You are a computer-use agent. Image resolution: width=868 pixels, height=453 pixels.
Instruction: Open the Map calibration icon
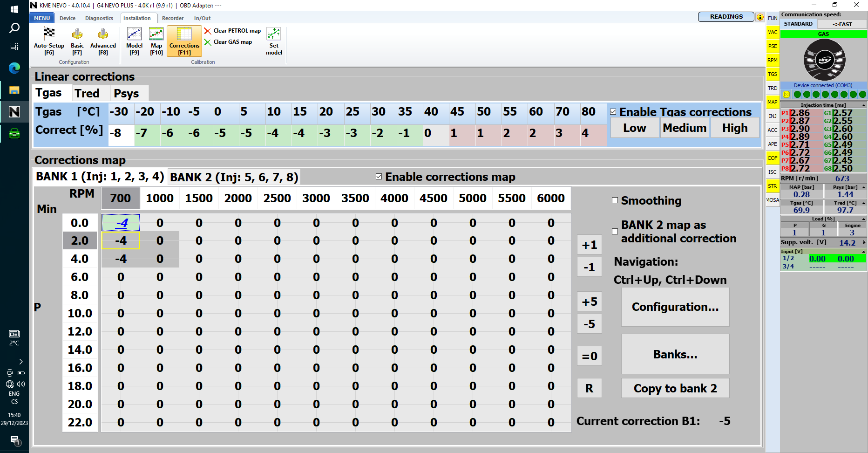(x=156, y=34)
